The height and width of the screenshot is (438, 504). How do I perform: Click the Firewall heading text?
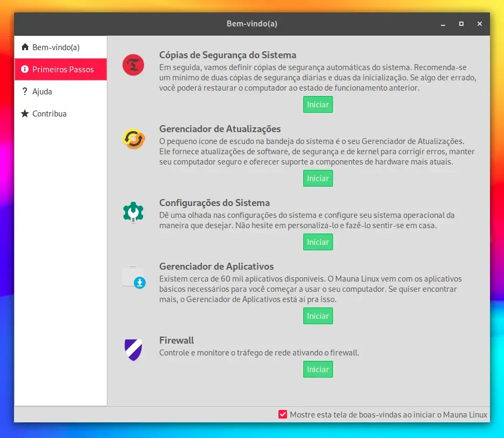click(176, 340)
